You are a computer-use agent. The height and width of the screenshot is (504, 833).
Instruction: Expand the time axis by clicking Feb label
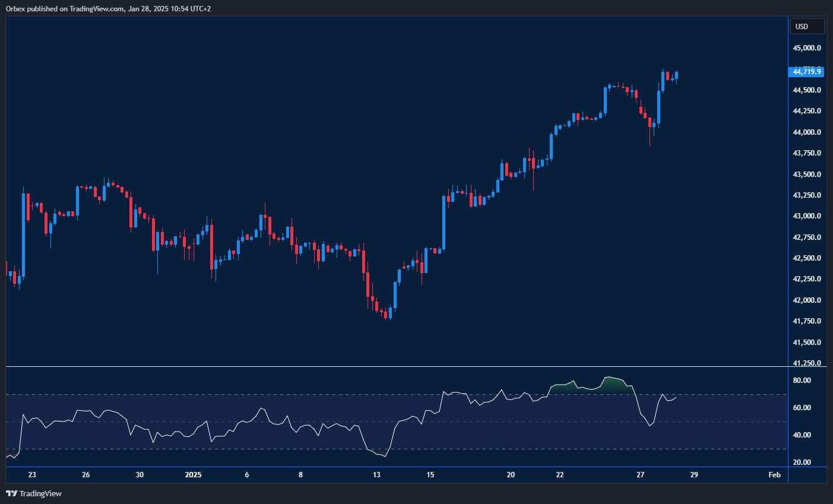click(774, 475)
